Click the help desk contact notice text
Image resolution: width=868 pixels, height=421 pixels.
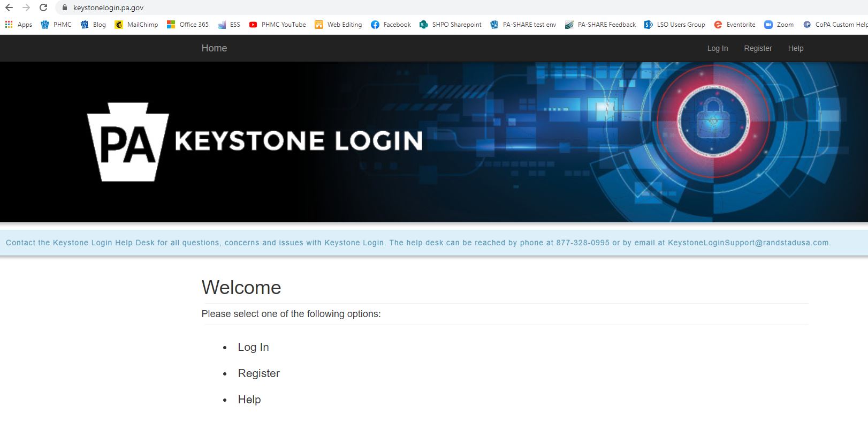(418, 243)
